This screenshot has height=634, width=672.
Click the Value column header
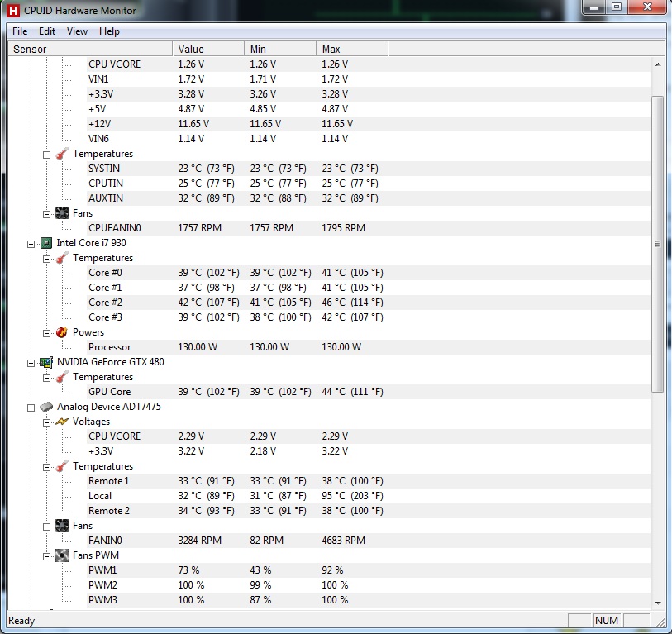[x=209, y=50]
